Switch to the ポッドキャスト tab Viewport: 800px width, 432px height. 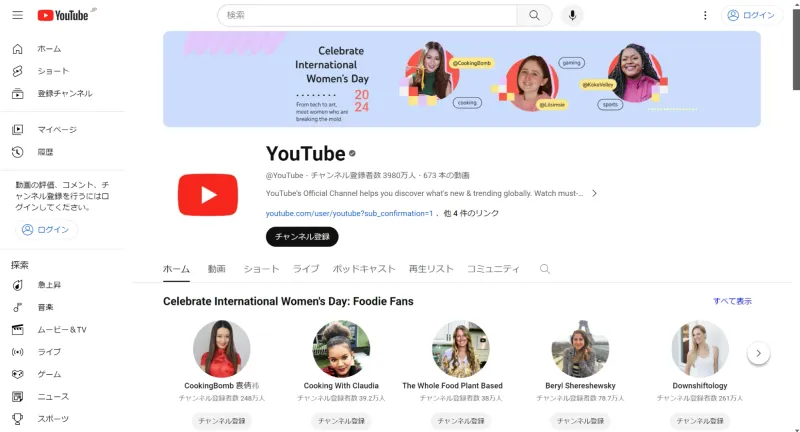click(364, 269)
